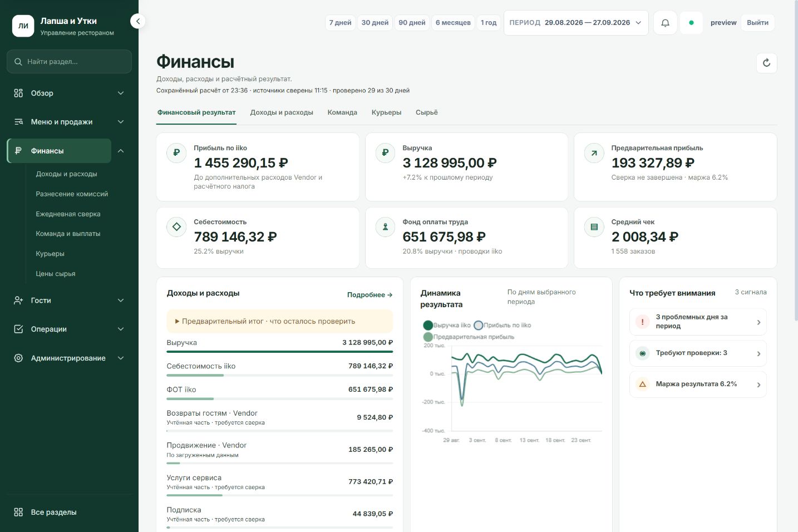This screenshot has height=532, width=798.
Task: Click the green status dot indicator
Action: coord(691,23)
